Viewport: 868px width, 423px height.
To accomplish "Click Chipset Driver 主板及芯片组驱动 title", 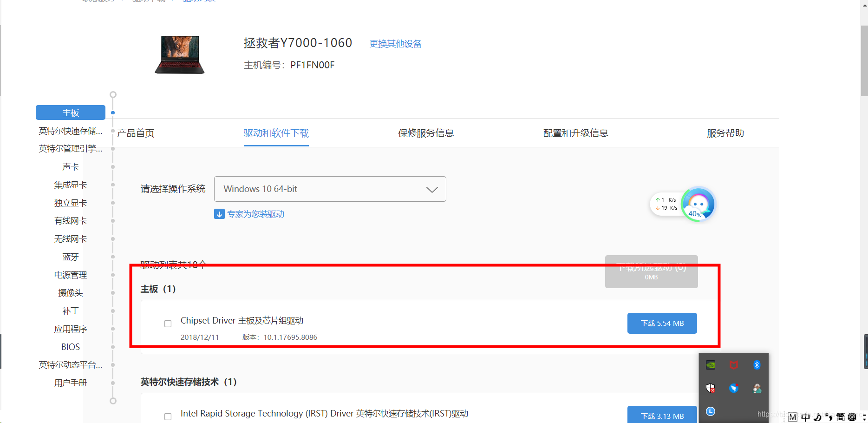I will click(242, 320).
